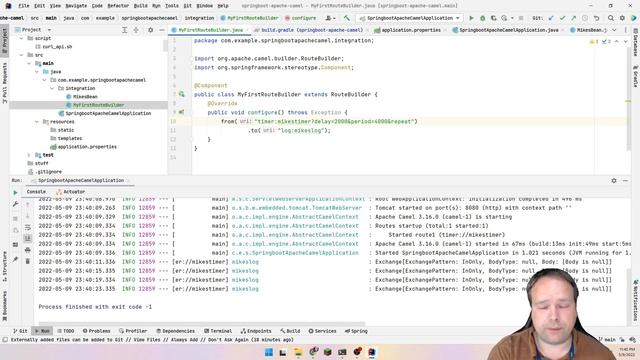The image size is (640, 360).
Task: Open the Refactor menu
Action: tap(118, 6)
